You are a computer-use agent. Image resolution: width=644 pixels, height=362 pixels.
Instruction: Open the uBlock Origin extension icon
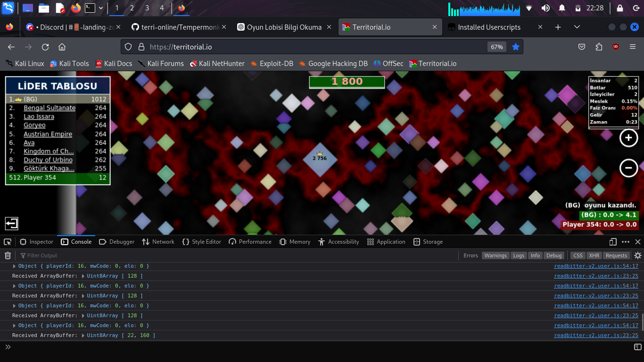pos(616,47)
